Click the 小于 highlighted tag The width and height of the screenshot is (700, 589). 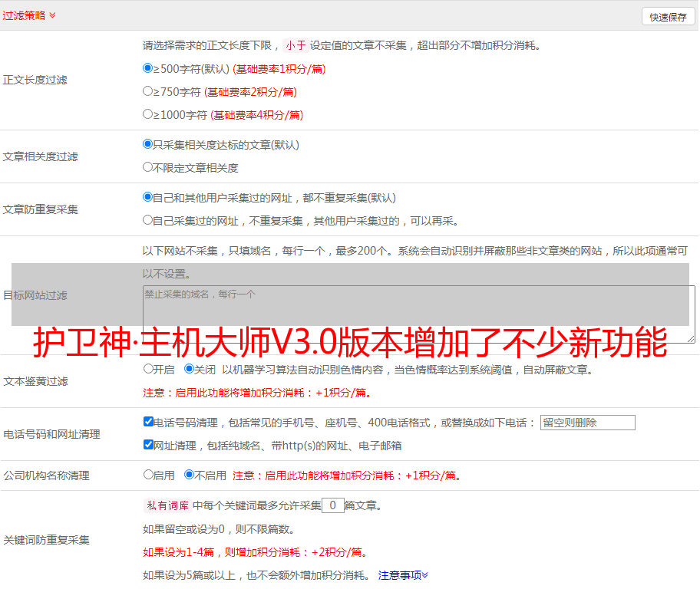point(296,45)
